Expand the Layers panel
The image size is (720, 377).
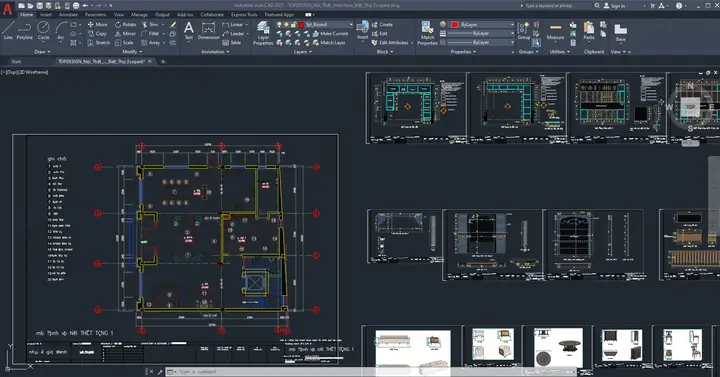pyautogui.click(x=302, y=52)
